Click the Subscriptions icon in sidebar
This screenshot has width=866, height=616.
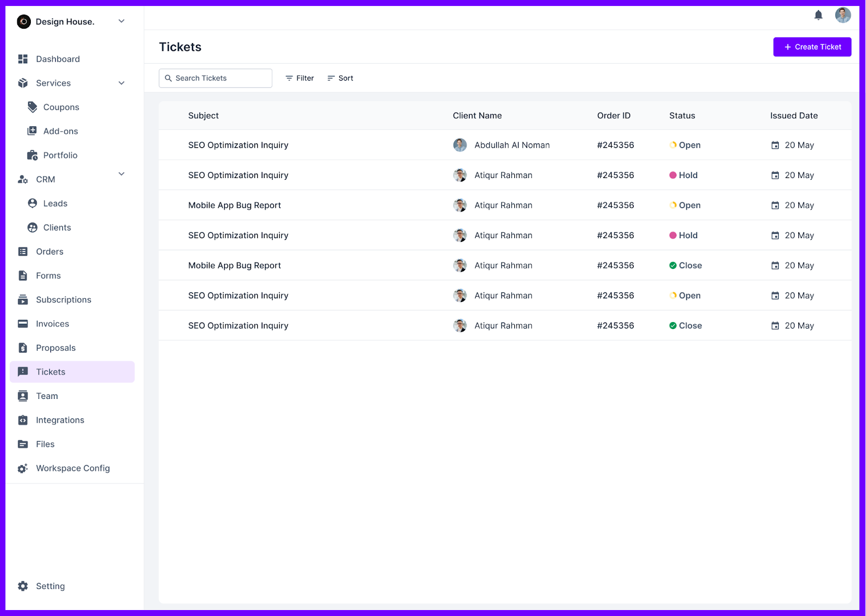[23, 300]
